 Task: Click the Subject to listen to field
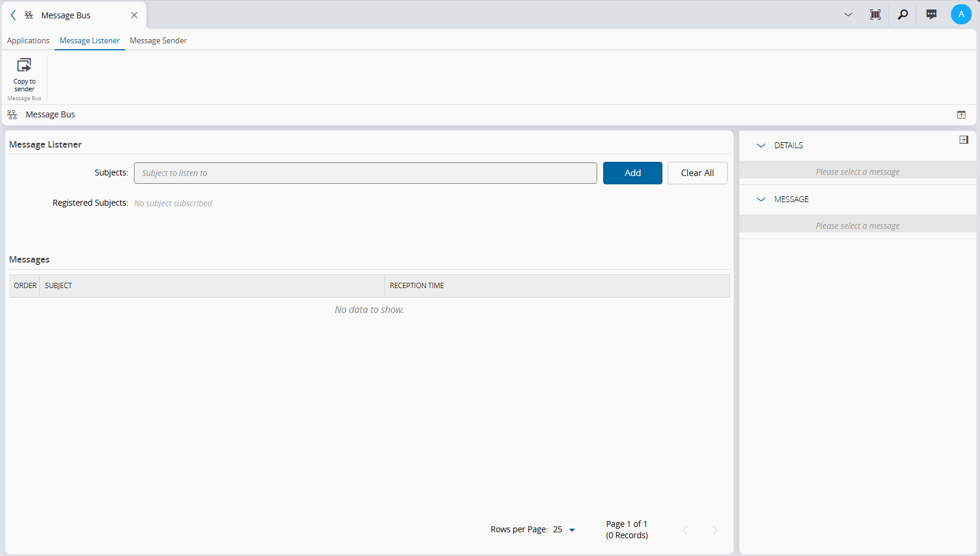pos(366,173)
